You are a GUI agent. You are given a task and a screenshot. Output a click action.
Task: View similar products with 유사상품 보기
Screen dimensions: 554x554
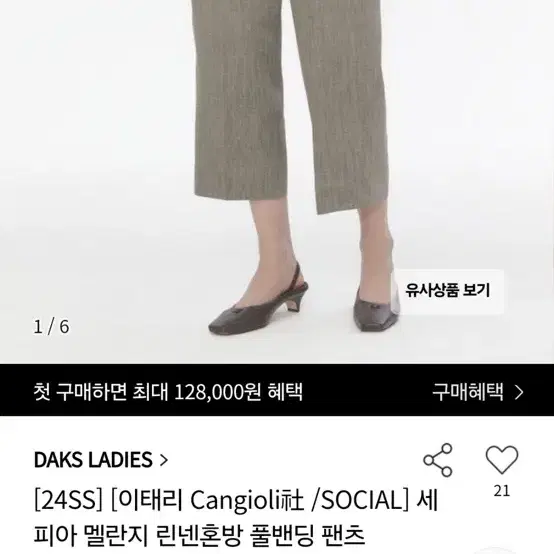coord(447,290)
